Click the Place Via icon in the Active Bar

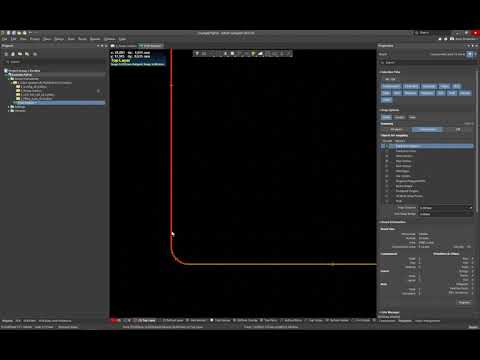click(253, 53)
